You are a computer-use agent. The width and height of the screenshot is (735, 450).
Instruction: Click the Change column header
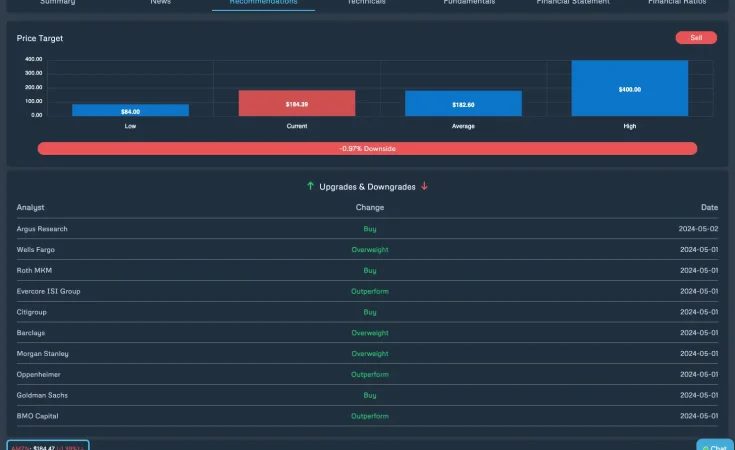[370, 207]
